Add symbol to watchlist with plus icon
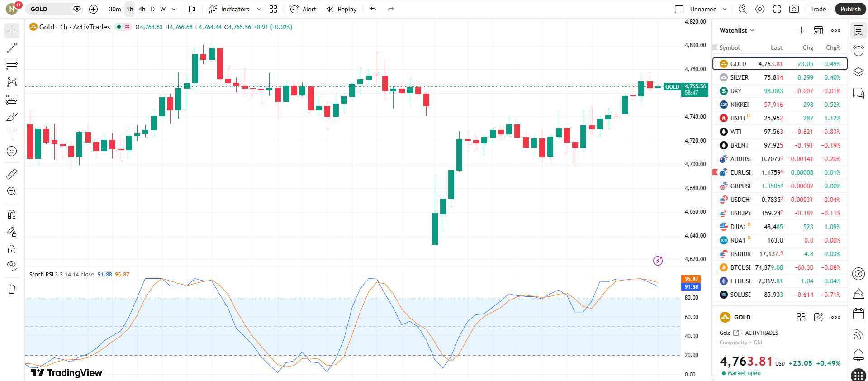This screenshot has width=868, height=381. (x=801, y=30)
